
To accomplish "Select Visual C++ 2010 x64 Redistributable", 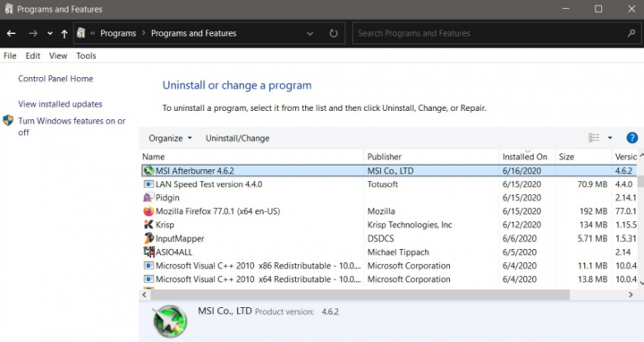I will pos(258,279).
